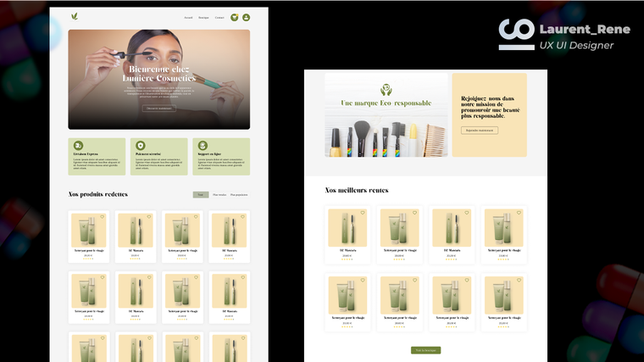Click the Rejoignez-nous dans notre mission text

[491, 108]
